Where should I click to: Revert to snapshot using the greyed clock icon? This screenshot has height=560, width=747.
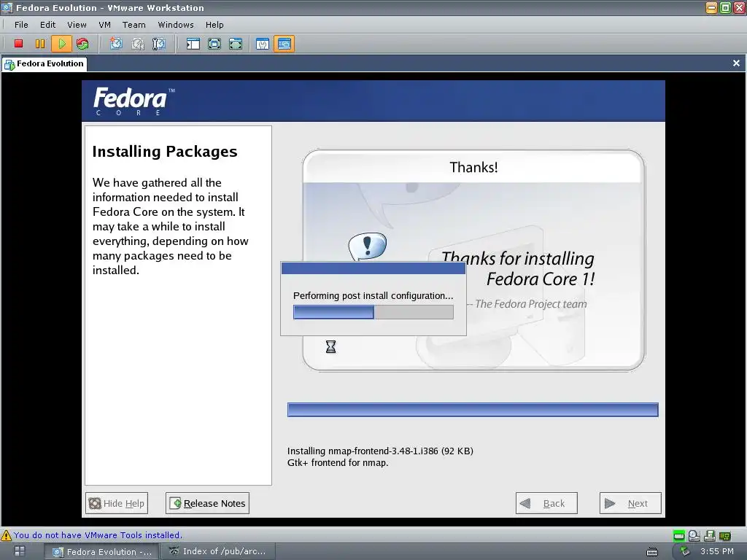[138, 44]
